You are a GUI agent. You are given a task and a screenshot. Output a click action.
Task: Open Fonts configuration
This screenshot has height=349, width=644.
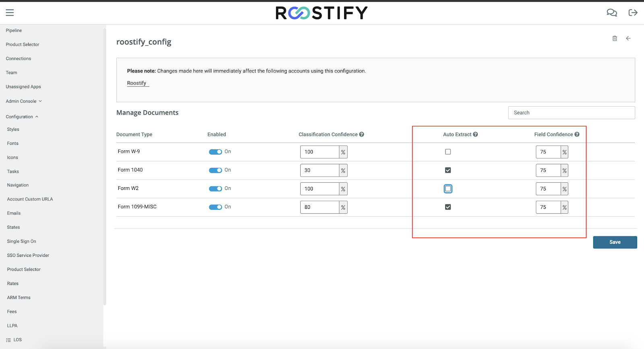[x=13, y=144]
